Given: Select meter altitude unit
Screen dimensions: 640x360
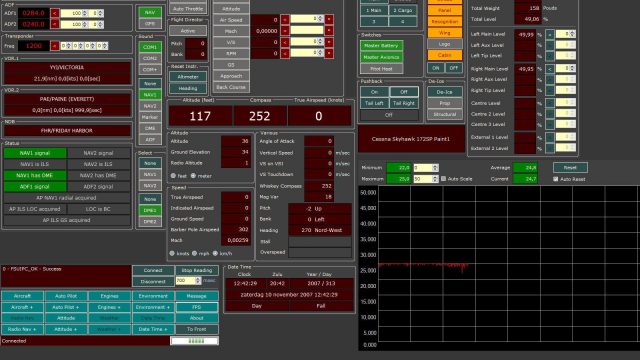Looking at the screenshot, I should [x=193, y=176].
